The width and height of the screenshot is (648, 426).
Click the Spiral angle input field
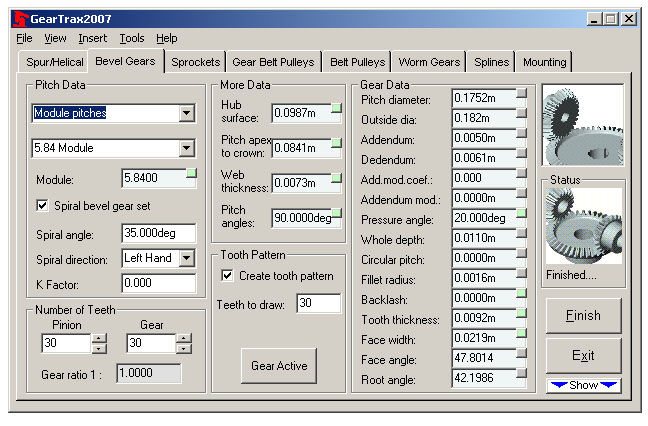(x=159, y=233)
